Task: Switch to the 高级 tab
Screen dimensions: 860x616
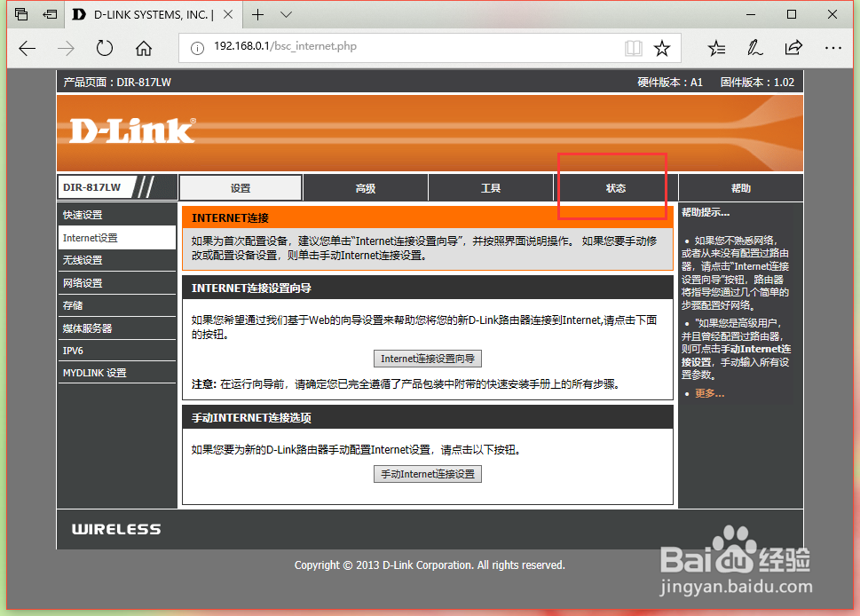Action: tap(366, 188)
